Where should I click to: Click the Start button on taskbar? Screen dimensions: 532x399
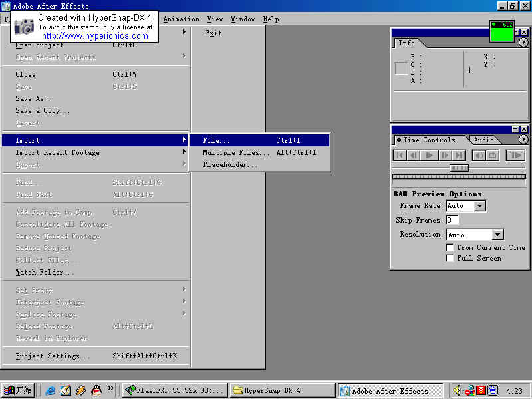[x=17, y=390]
